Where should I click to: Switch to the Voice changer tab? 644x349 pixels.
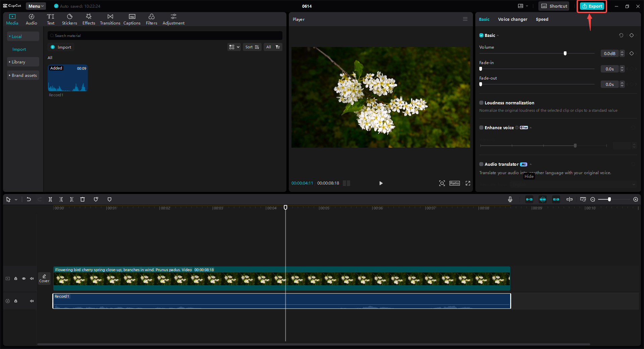tap(512, 19)
